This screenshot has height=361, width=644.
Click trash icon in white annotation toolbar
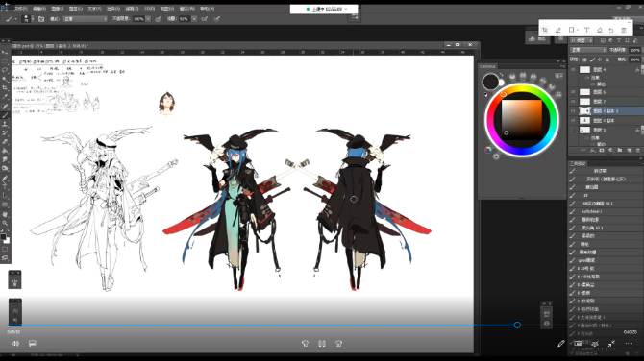pyautogui.click(x=624, y=30)
